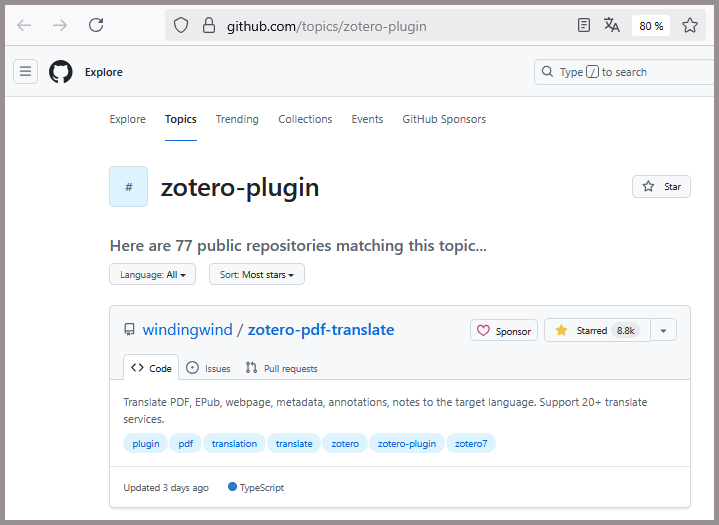The width and height of the screenshot is (719, 525).
Task: Open the windingwind owner link
Action: [187, 330]
